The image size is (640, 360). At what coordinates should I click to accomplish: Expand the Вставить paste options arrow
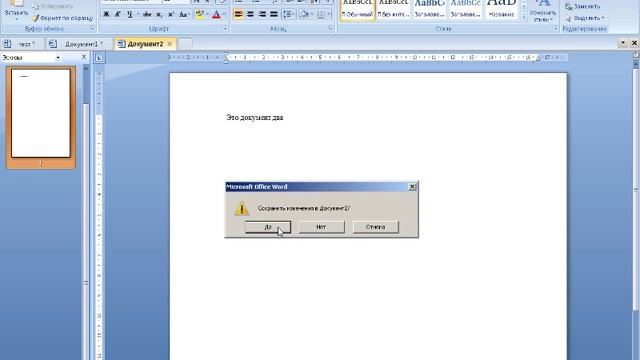tap(16, 19)
